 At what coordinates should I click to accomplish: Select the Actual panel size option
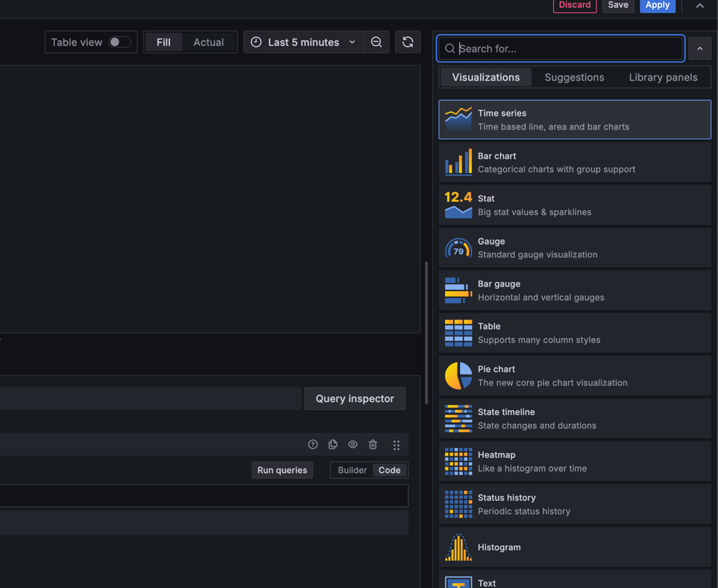point(209,42)
